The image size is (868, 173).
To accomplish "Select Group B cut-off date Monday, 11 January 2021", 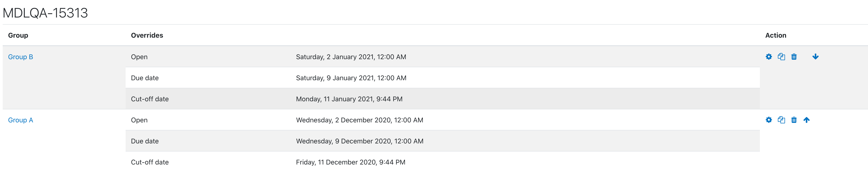I will tap(349, 99).
